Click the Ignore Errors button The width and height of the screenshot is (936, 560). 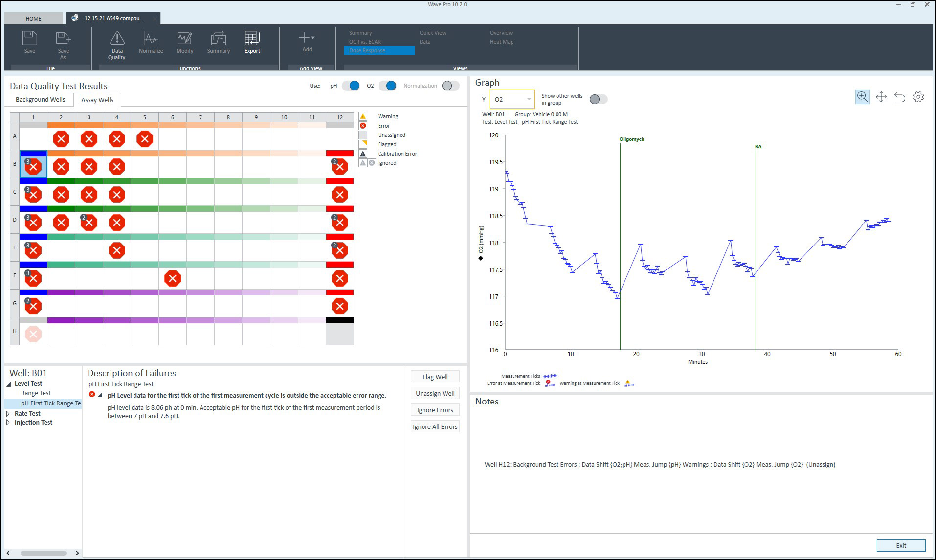(435, 410)
